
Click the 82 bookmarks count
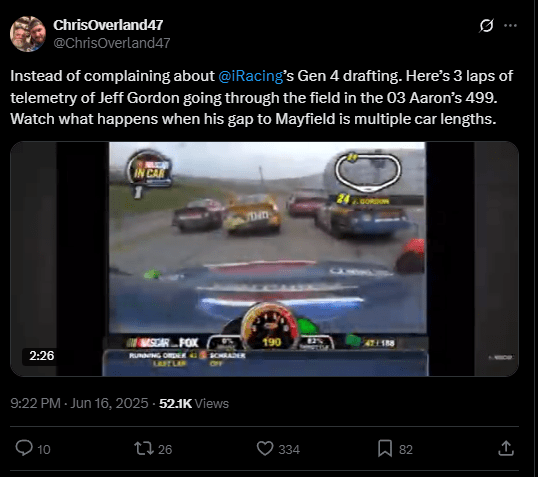pos(406,450)
